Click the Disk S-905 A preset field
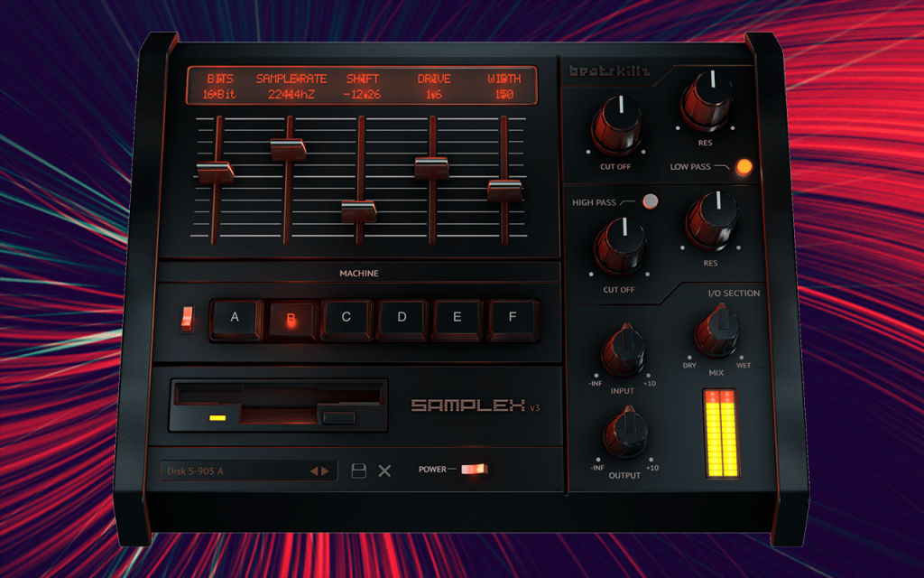The image size is (924, 578). click(x=248, y=471)
